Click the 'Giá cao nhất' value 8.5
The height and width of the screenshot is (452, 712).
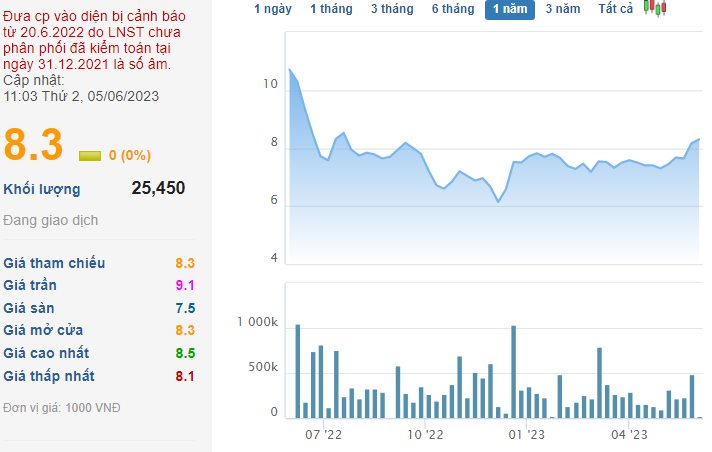(x=185, y=353)
